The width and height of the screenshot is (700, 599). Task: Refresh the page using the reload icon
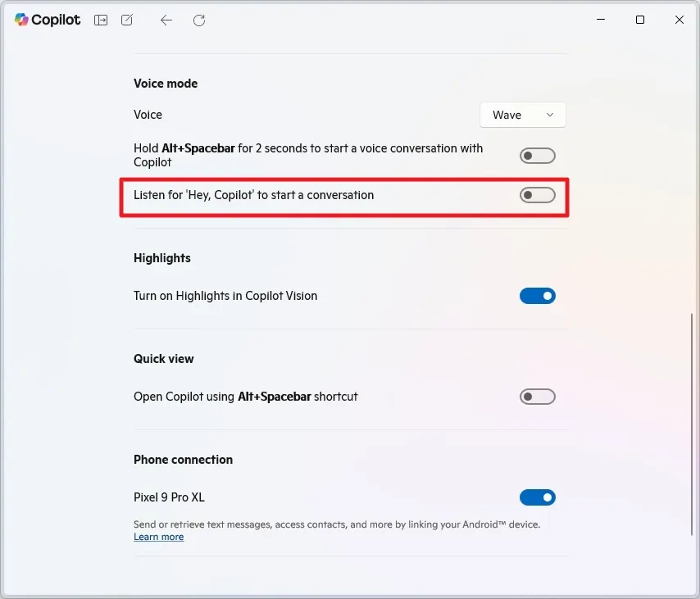point(198,20)
